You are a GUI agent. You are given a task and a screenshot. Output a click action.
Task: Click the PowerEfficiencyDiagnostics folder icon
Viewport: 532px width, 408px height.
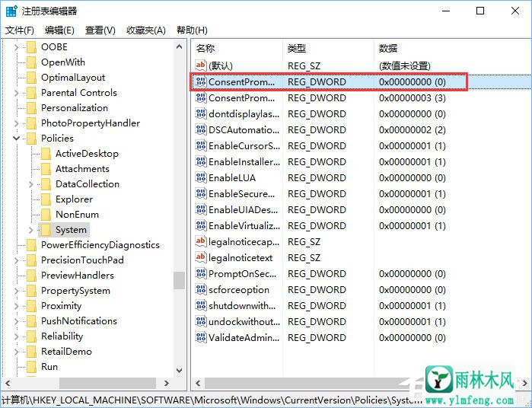click(x=31, y=245)
